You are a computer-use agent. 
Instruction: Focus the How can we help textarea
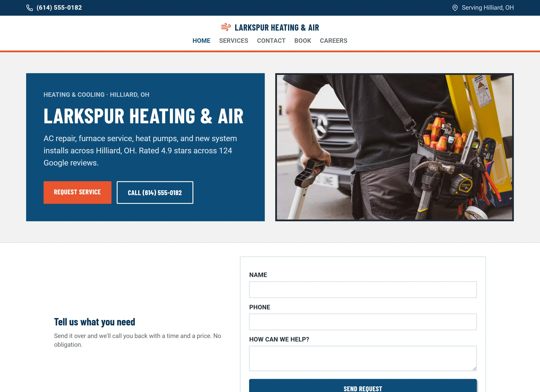click(x=363, y=359)
